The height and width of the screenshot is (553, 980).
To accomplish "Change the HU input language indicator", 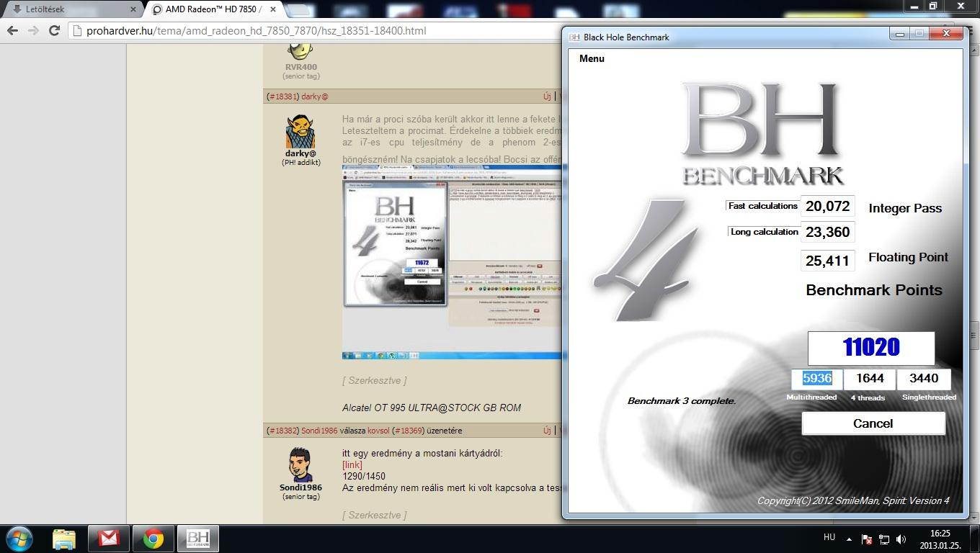I will pos(829,537).
